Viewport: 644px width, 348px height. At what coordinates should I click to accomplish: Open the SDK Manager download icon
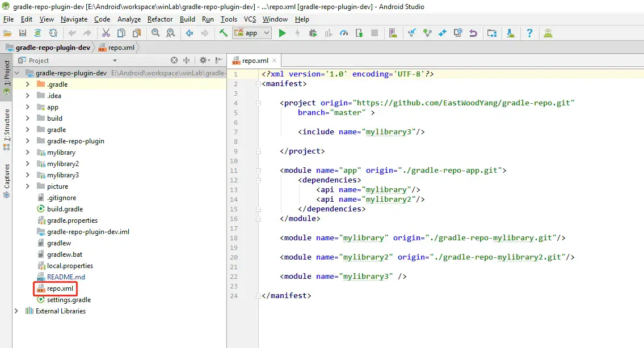click(x=511, y=33)
